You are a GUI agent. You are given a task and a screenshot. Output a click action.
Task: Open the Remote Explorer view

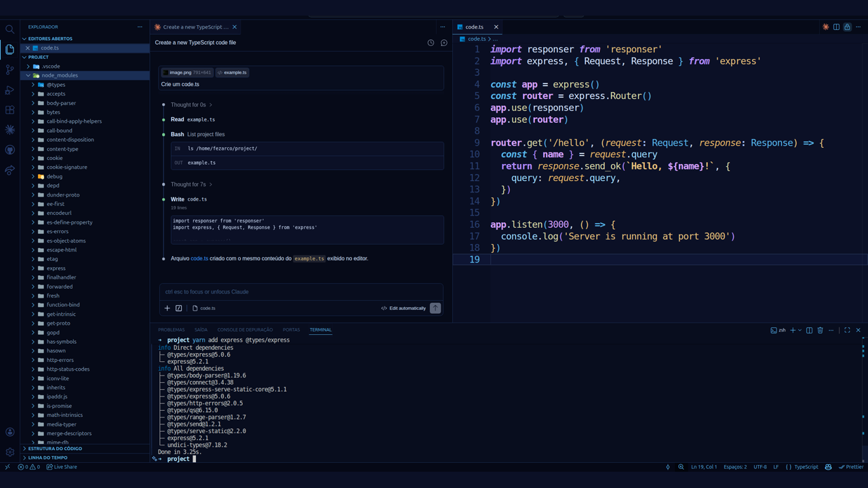coord(9,168)
